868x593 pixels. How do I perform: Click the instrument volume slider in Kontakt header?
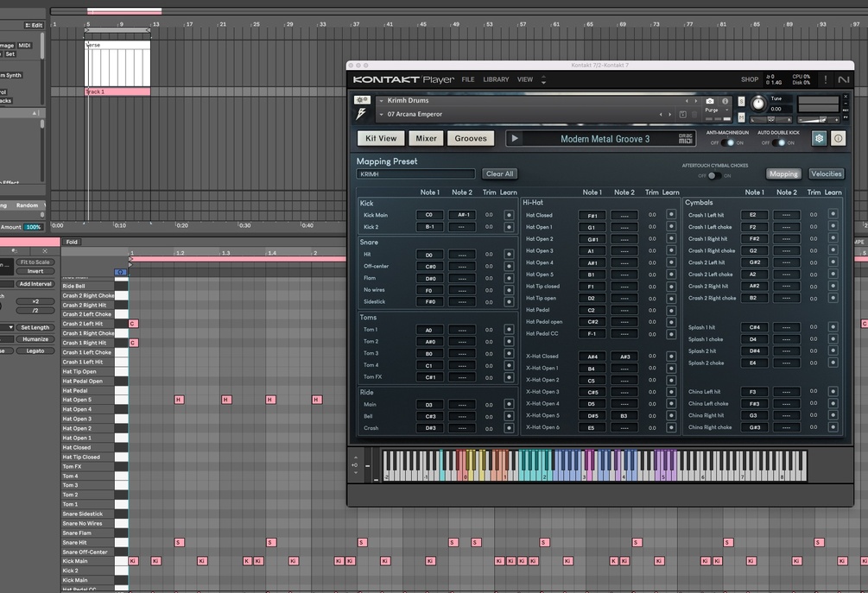(818, 119)
